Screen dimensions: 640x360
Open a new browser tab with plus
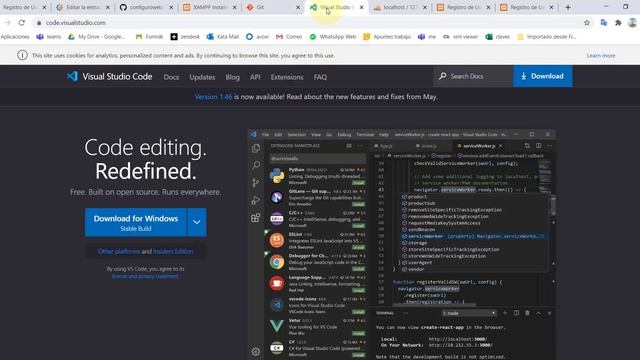click(x=568, y=7)
